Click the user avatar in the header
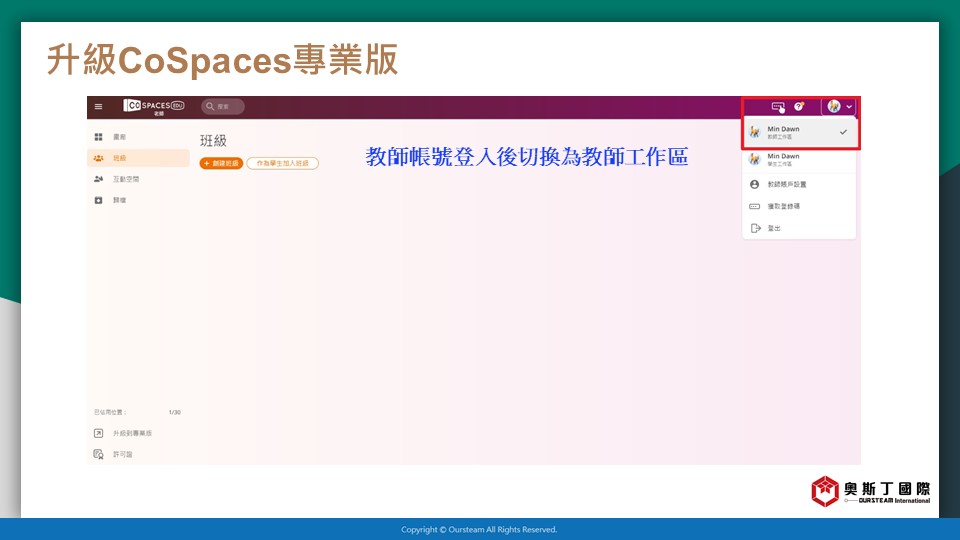Image resolution: width=960 pixels, height=540 pixels. [833, 107]
